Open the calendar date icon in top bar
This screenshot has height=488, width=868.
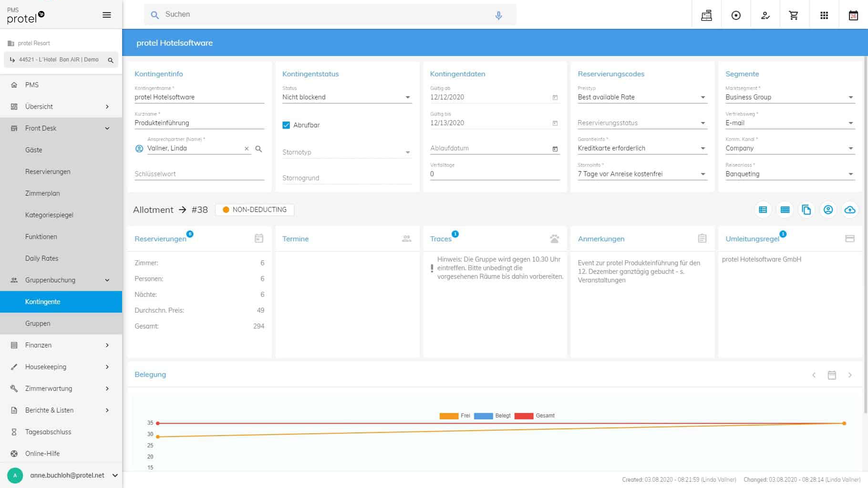[853, 15]
